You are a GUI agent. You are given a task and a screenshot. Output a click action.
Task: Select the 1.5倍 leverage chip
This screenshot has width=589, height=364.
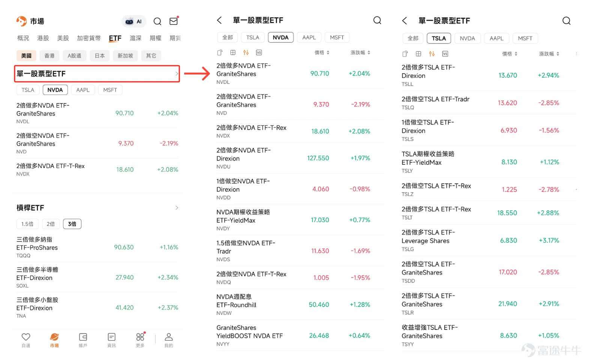[x=27, y=224]
